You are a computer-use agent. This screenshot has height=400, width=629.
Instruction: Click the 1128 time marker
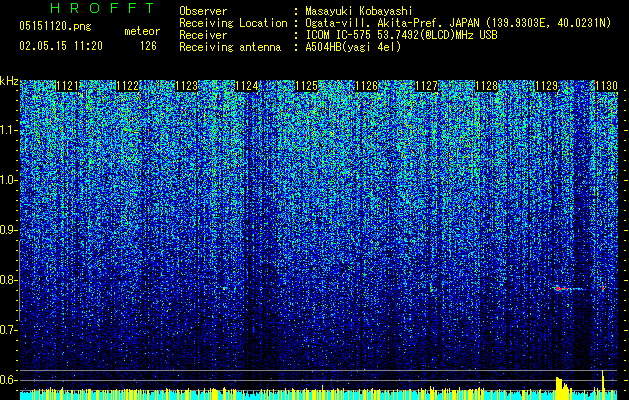486,86
